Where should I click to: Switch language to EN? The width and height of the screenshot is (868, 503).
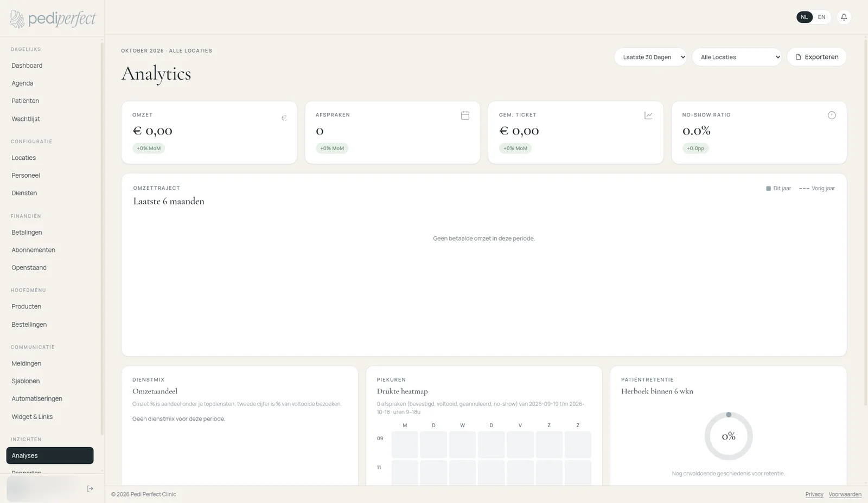coord(821,17)
